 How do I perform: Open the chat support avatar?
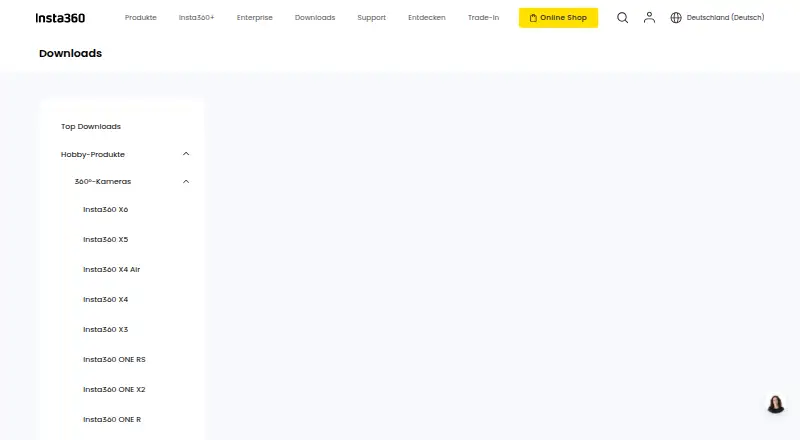(776, 404)
